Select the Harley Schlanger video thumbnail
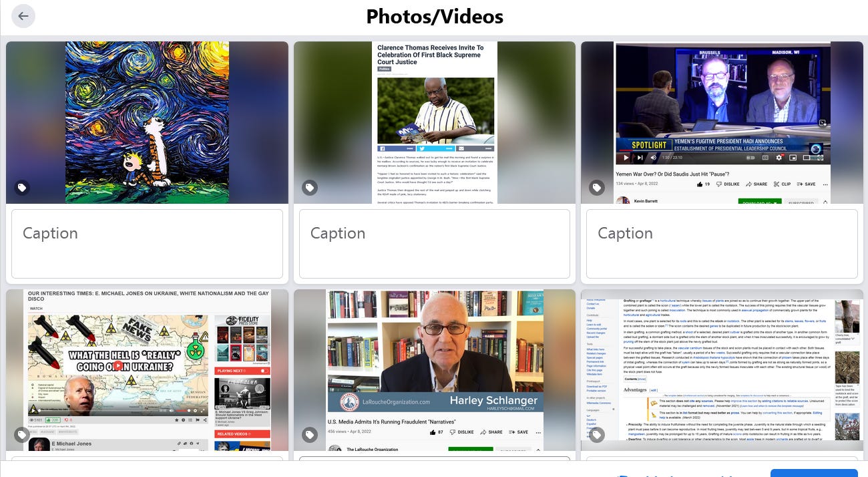The width and height of the screenshot is (868, 477). click(435, 370)
